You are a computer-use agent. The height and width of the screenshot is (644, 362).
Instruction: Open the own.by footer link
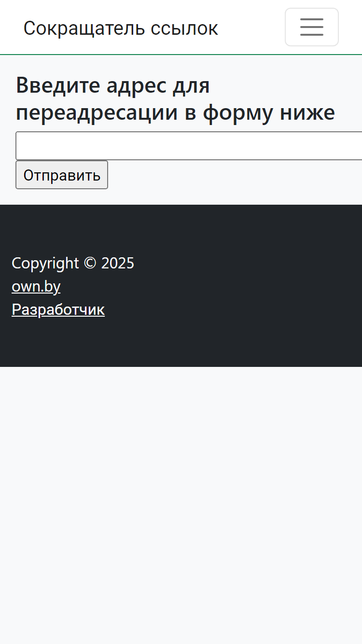(x=36, y=286)
